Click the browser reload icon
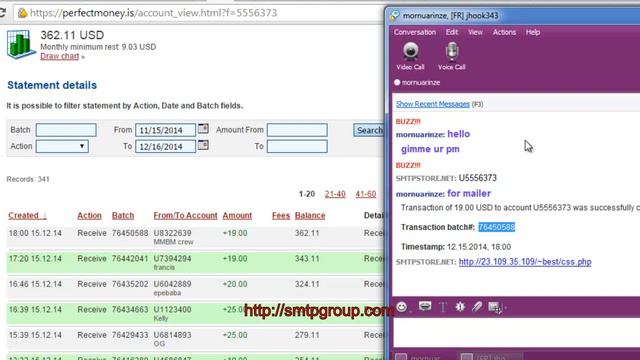Image resolution: width=640 pixels, height=360 pixels. coord(3,13)
